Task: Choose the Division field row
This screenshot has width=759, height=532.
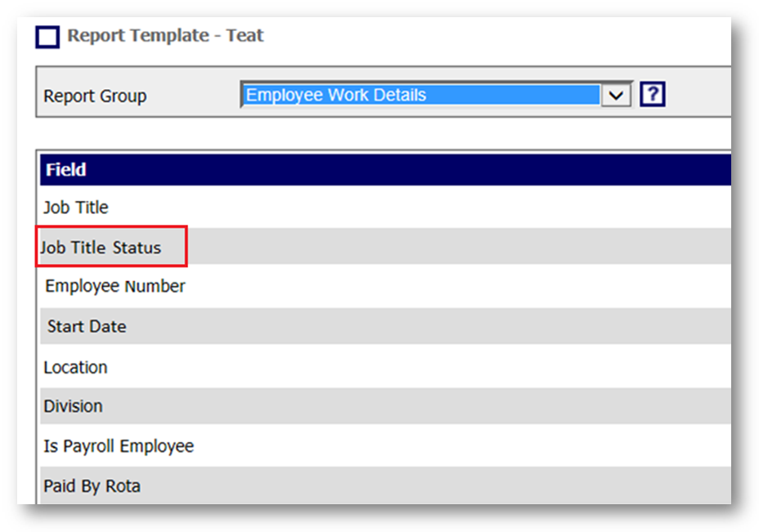Action: [x=73, y=406]
